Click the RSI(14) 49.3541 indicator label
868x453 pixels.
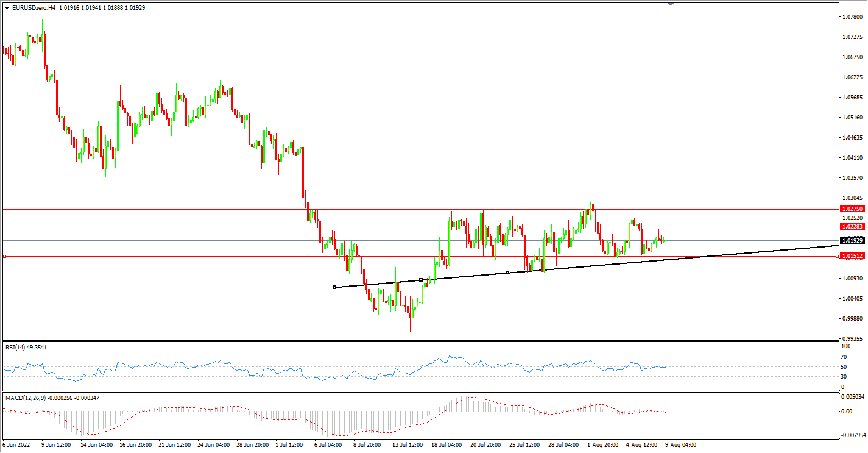pos(26,348)
